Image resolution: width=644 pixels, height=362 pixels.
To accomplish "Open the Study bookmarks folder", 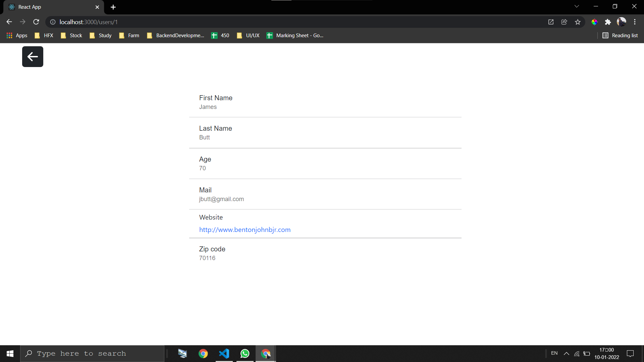I will 100,35.
